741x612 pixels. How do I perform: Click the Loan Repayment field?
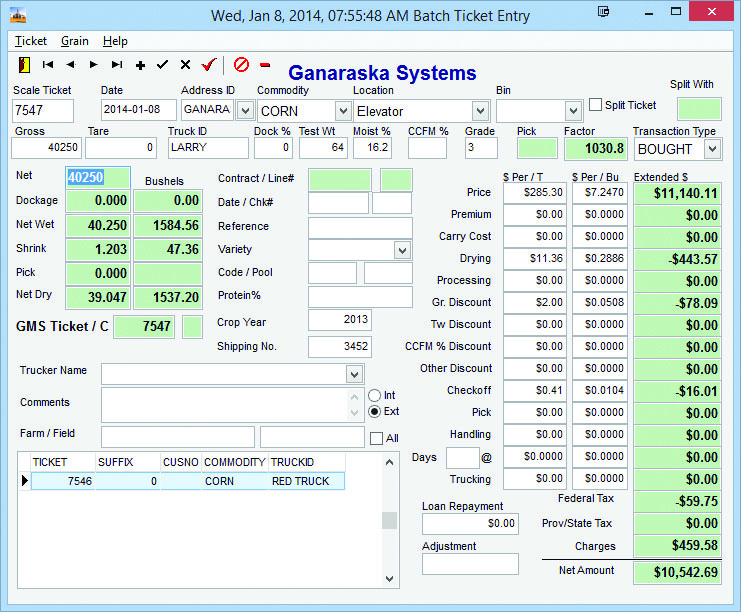470,524
